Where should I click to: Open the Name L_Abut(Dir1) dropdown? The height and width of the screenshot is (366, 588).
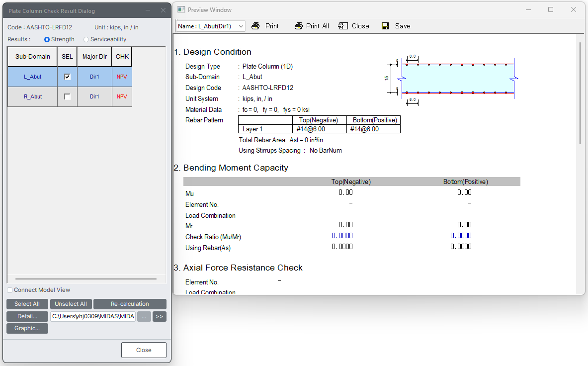tap(210, 26)
